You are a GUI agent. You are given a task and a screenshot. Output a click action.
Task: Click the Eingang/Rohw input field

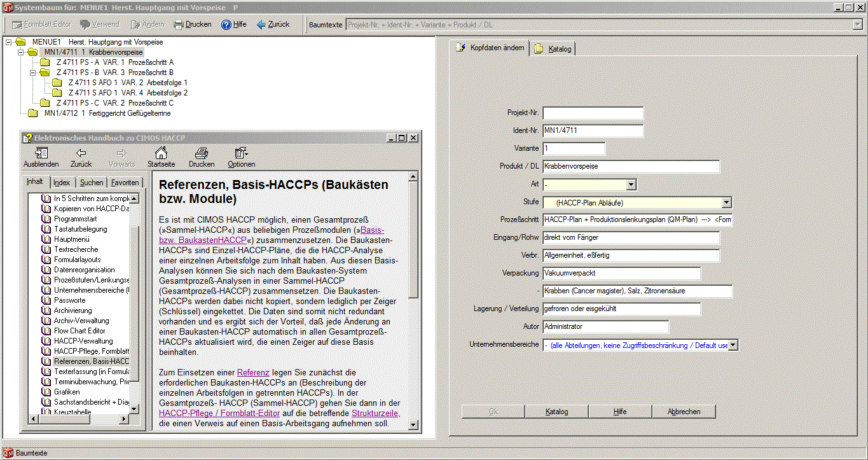pyautogui.click(x=631, y=238)
